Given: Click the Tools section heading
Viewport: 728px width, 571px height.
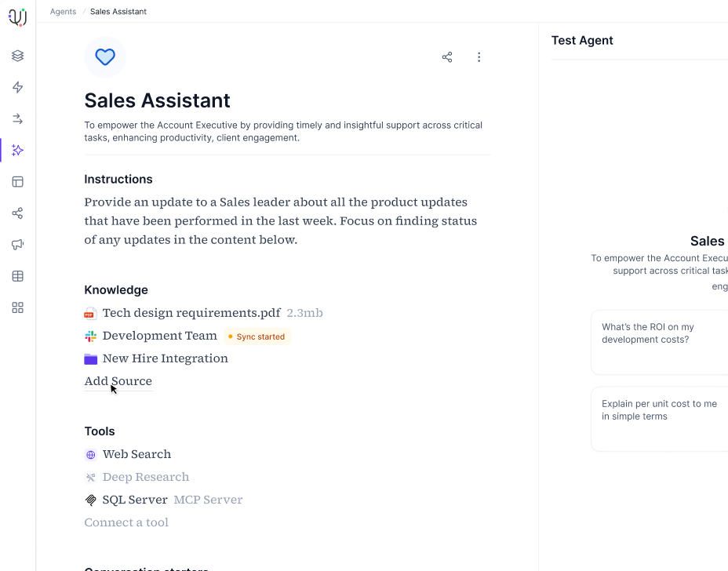Looking at the screenshot, I should 100,431.
